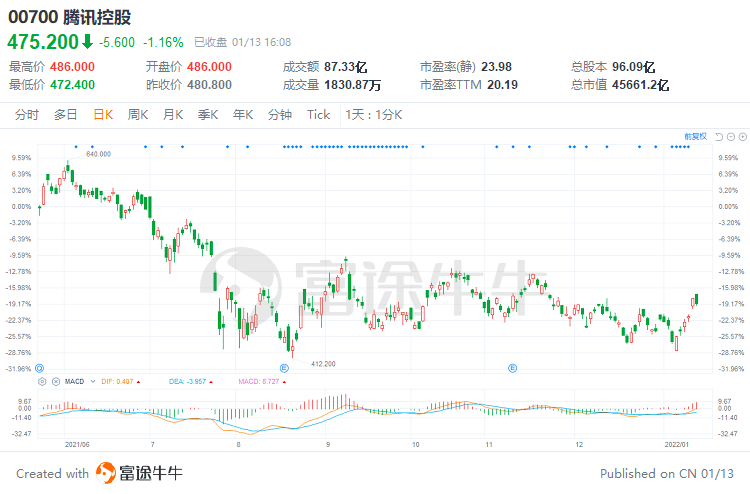Zoom out the chart with minus icon
Image resolution: width=750 pixels, height=494 pixels.
731,136
